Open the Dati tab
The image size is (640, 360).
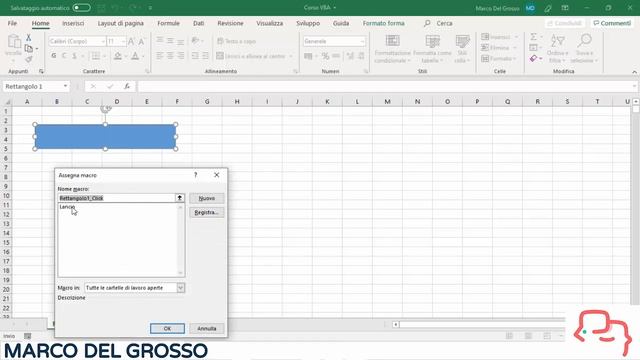[198, 23]
